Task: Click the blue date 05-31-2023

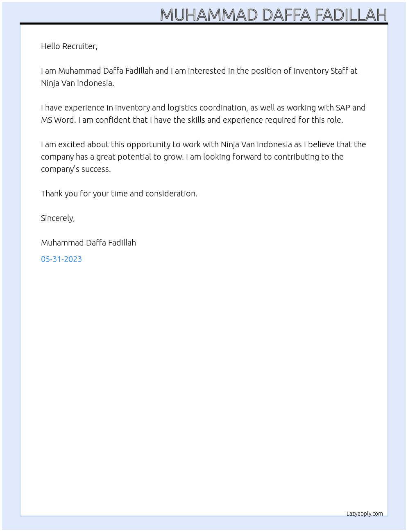Action: (61, 259)
